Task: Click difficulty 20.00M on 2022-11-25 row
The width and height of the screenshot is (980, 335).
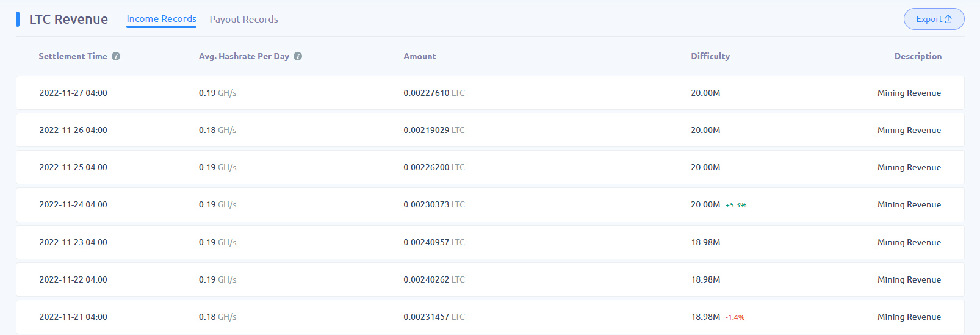Action: (705, 167)
